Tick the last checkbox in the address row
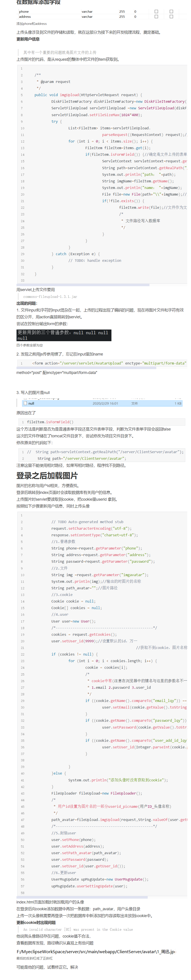The image size is (191, 980). click(x=171, y=17)
